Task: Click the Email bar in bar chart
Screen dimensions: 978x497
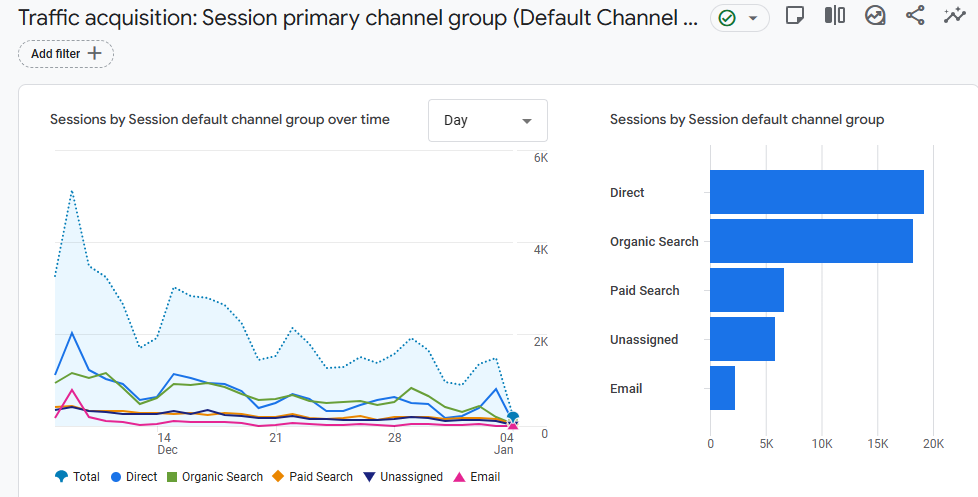Action: click(x=722, y=388)
